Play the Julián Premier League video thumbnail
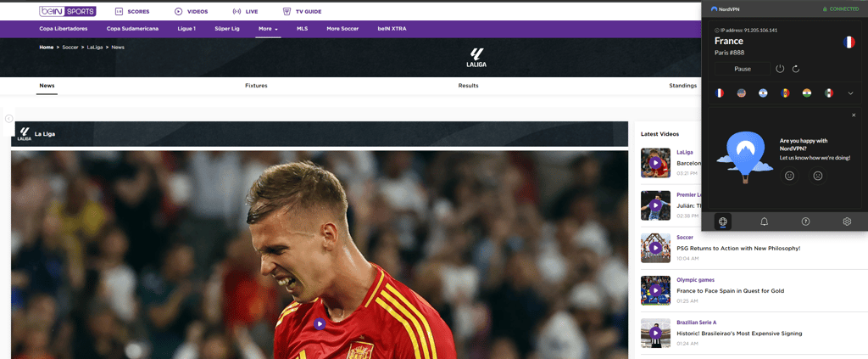Image resolution: width=868 pixels, height=359 pixels. 655,205
